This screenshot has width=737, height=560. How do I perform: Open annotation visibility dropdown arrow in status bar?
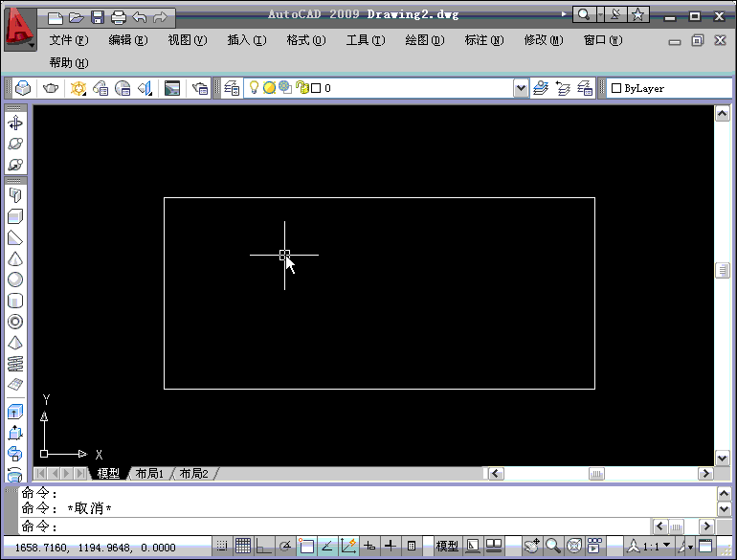click(x=690, y=548)
